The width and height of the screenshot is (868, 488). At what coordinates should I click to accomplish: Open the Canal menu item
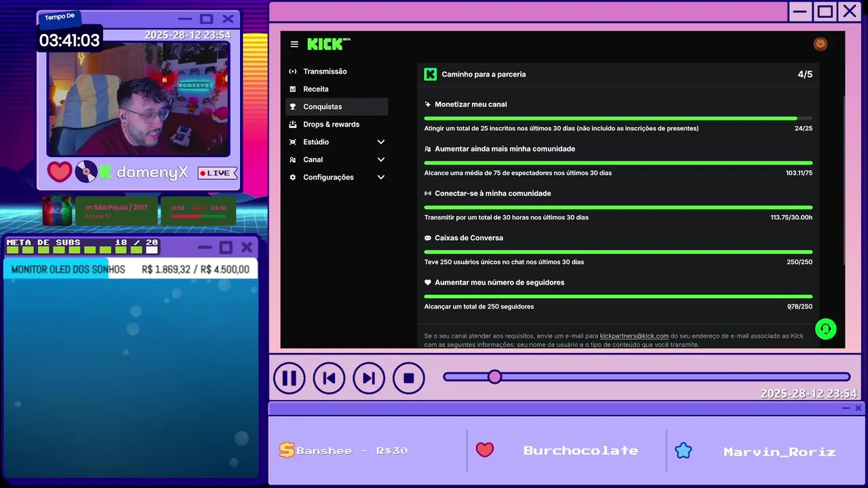tap(337, 159)
